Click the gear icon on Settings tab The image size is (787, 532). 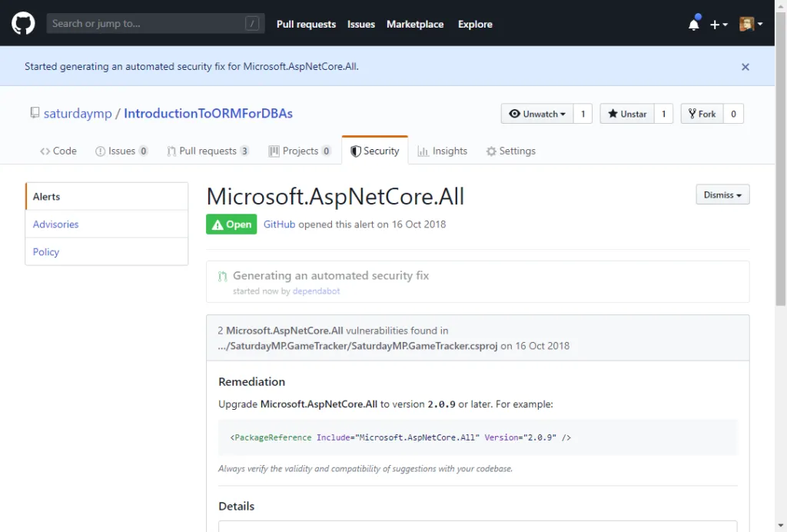491,151
